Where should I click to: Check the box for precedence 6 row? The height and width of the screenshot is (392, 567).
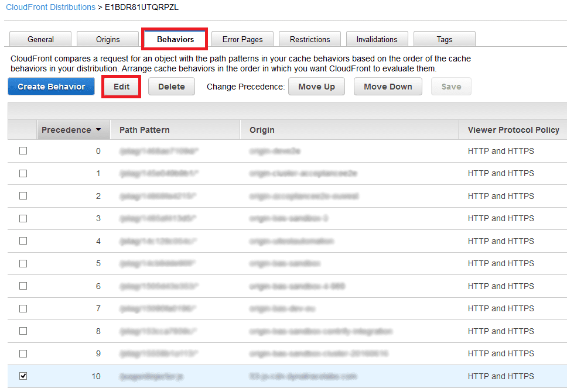pyautogui.click(x=23, y=286)
